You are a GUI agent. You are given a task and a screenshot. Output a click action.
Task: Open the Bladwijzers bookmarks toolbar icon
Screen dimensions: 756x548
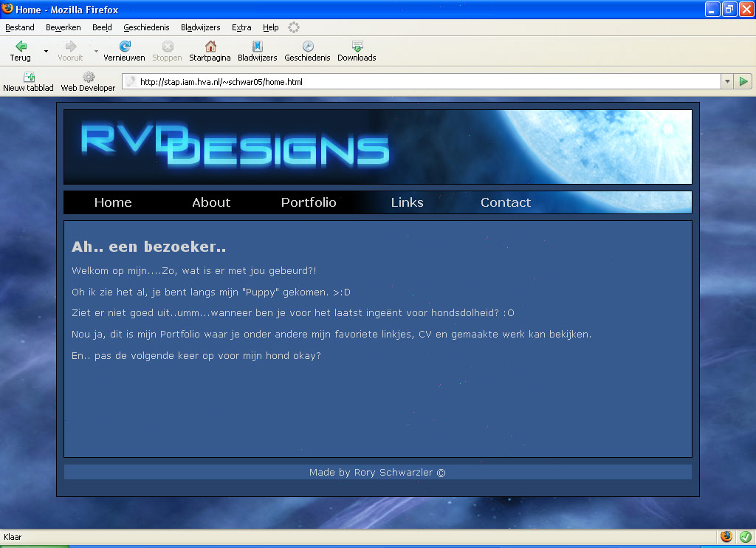[257, 47]
